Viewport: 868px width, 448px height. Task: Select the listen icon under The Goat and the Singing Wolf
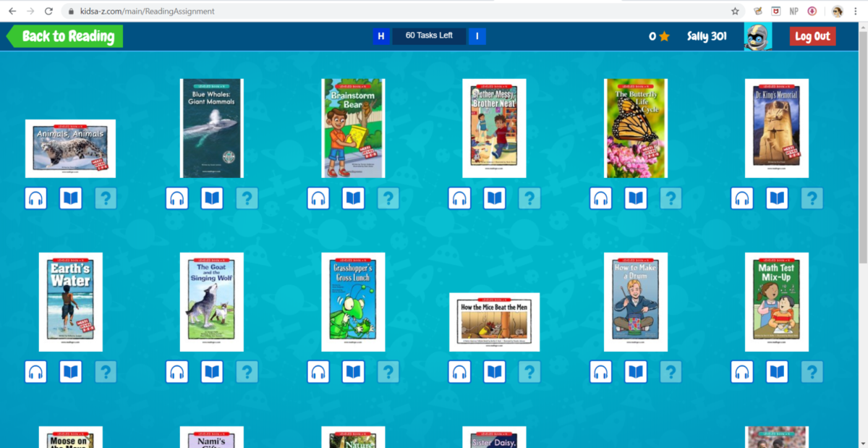coord(176,371)
